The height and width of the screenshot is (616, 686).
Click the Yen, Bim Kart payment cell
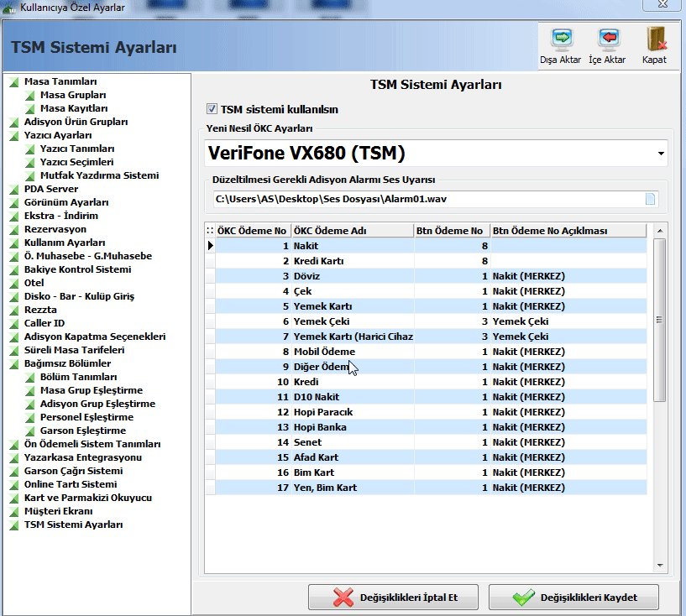(x=353, y=488)
